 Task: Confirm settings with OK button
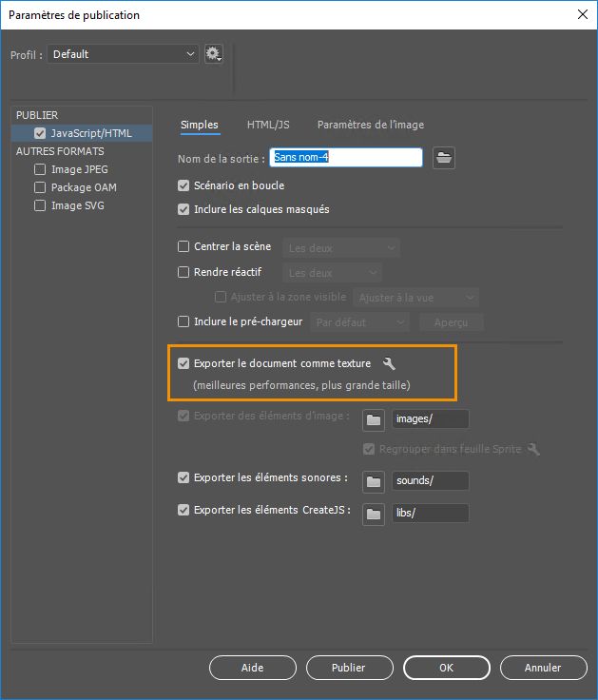click(446, 668)
